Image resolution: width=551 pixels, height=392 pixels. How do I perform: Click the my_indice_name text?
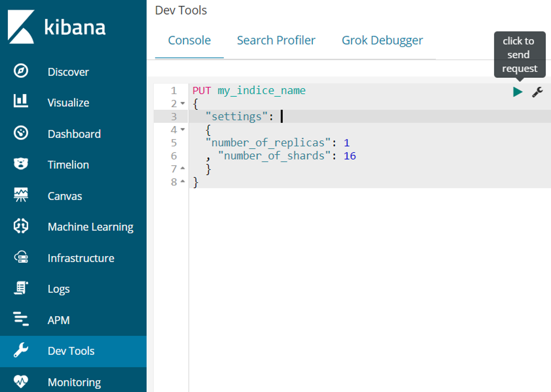point(262,91)
